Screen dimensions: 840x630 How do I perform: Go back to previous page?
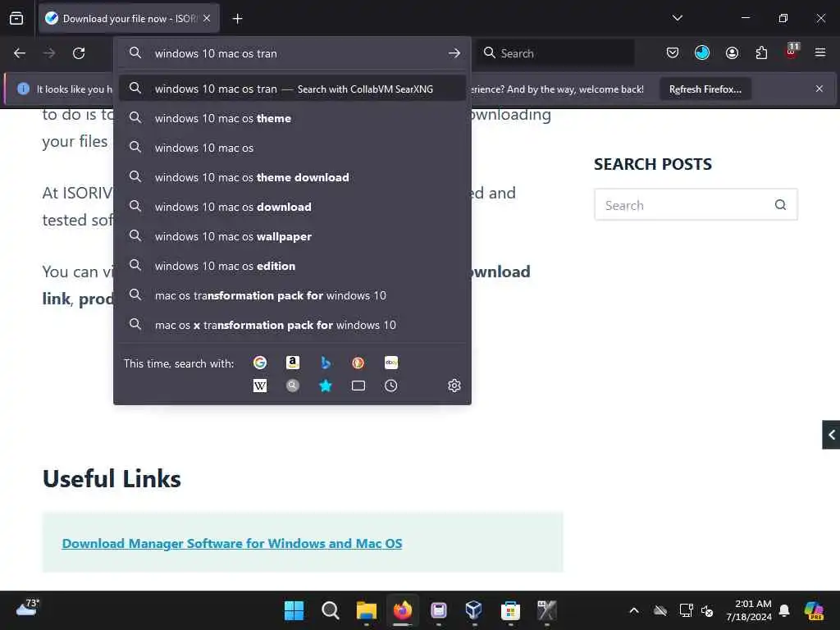point(20,53)
